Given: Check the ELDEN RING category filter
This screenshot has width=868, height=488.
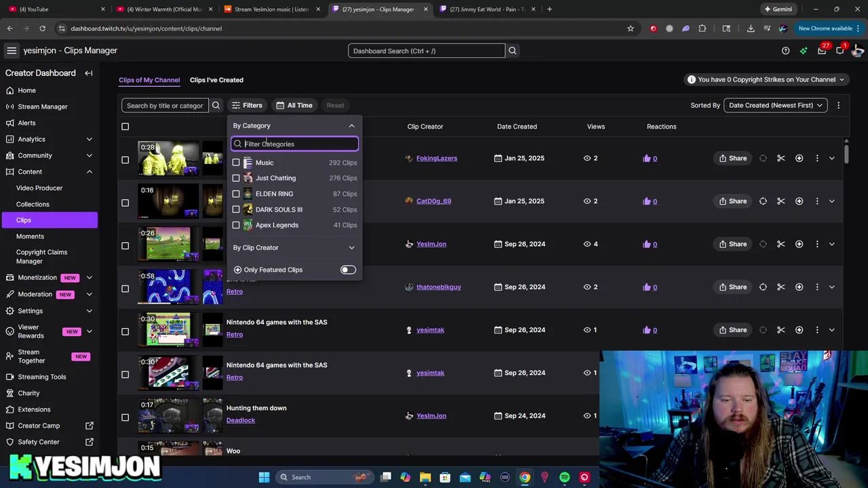Looking at the screenshot, I should pyautogui.click(x=236, y=194).
